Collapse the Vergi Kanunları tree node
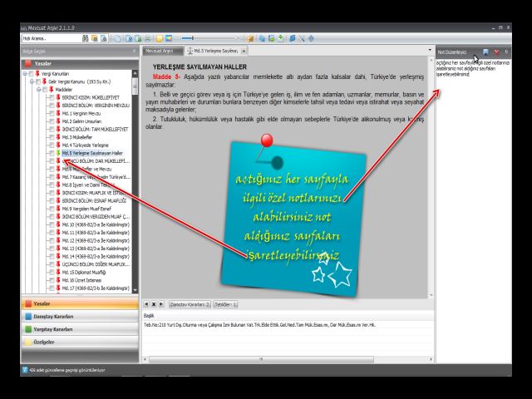Image resolution: width=532 pixels, height=399 pixels. (25, 73)
